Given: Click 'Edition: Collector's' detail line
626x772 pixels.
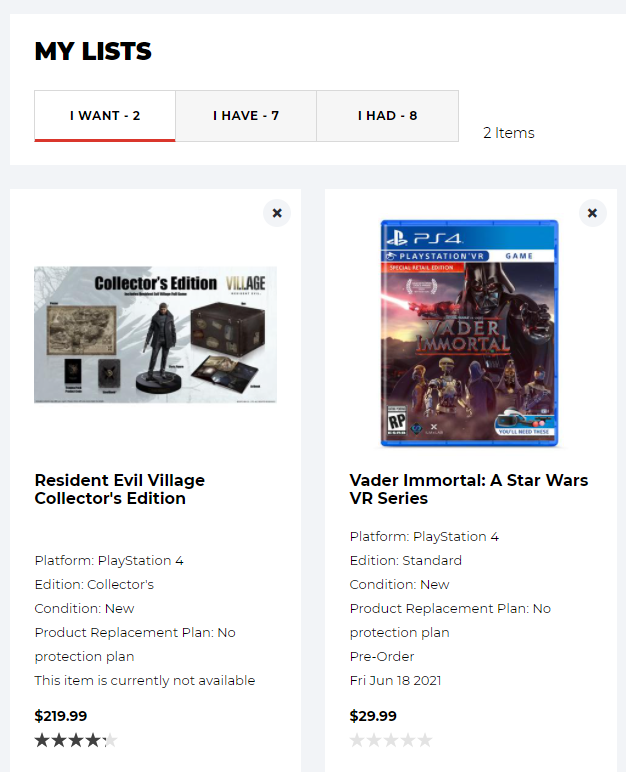Looking at the screenshot, I should pyautogui.click(x=94, y=584).
